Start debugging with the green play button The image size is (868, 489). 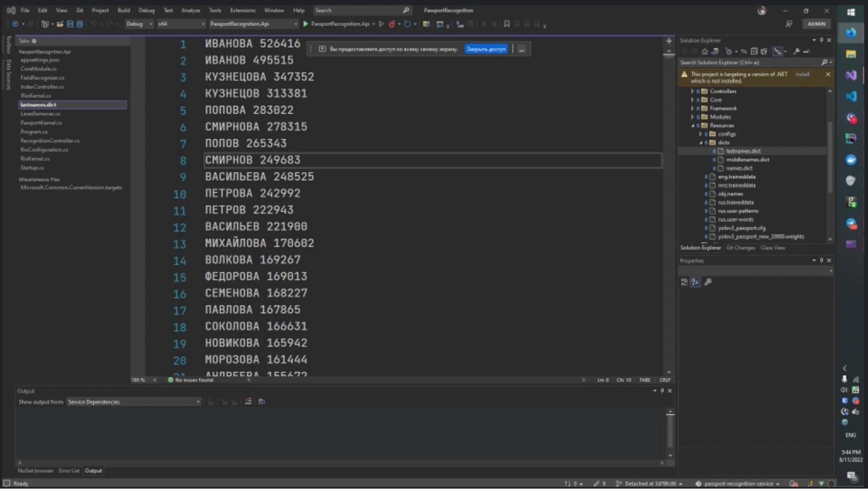(305, 24)
